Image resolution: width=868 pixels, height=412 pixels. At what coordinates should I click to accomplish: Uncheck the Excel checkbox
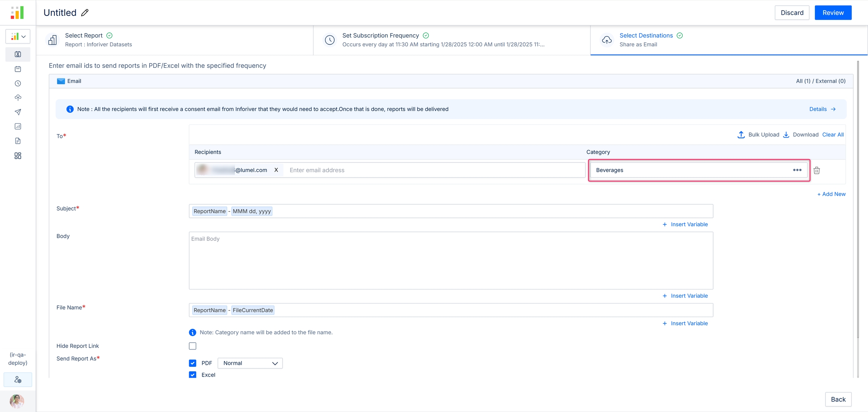[x=193, y=375]
